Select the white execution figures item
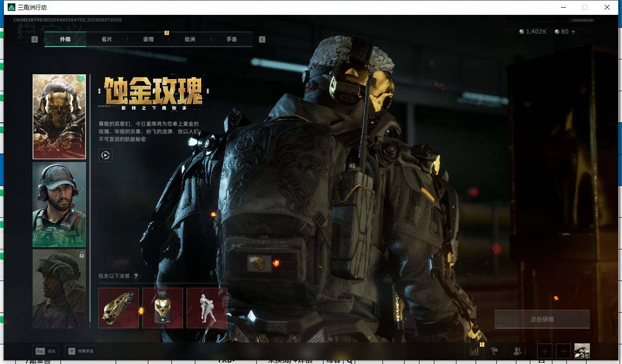 [207, 308]
